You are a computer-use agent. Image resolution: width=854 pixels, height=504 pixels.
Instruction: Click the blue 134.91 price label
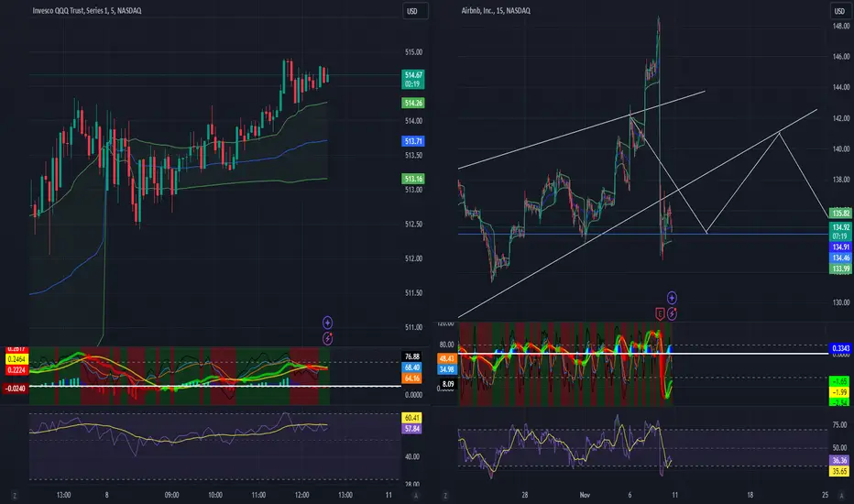point(840,247)
